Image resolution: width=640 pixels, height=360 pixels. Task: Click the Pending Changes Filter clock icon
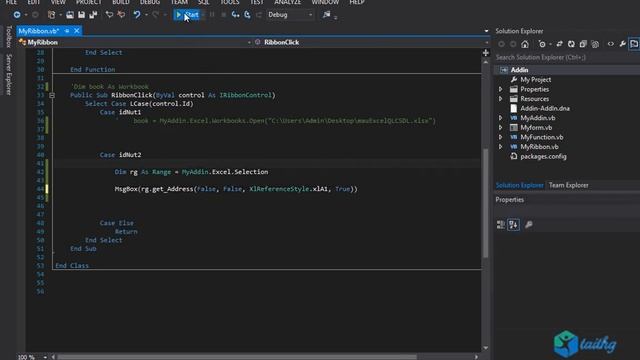pyautogui.click(x=542, y=44)
